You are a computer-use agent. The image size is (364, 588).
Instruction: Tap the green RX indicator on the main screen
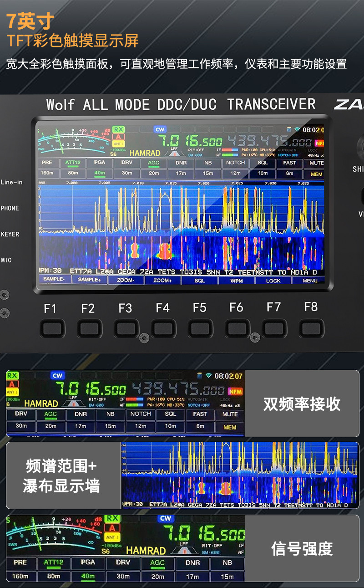tap(119, 130)
